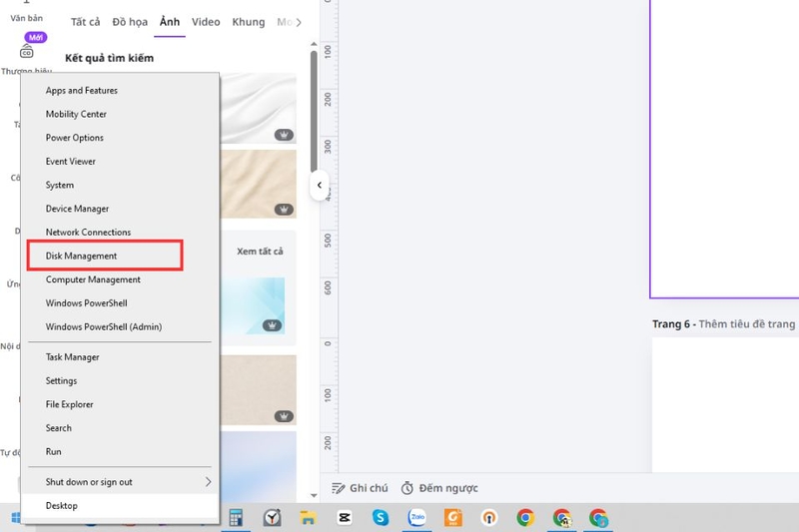Open Task Manager

point(72,357)
